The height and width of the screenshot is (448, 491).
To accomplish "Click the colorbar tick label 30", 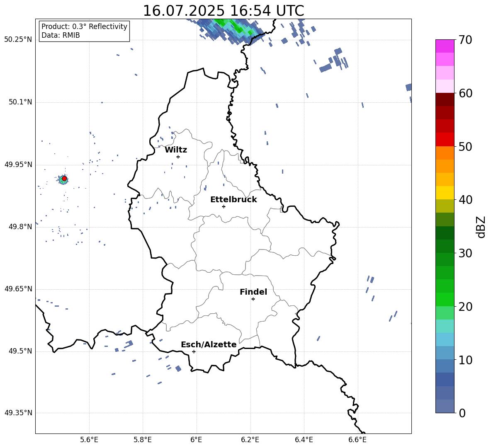I will click(x=466, y=253).
